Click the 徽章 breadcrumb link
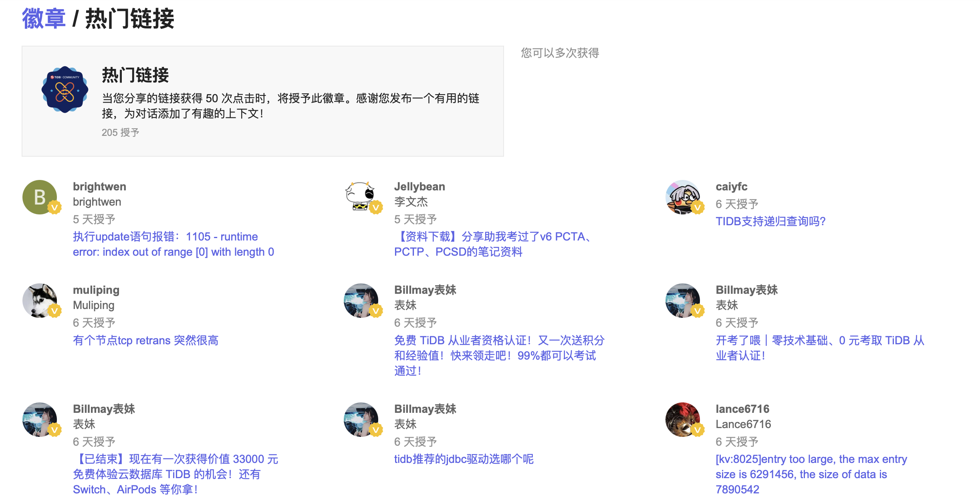The height and width of the screenshot is (501, 980). coord(43,18)
